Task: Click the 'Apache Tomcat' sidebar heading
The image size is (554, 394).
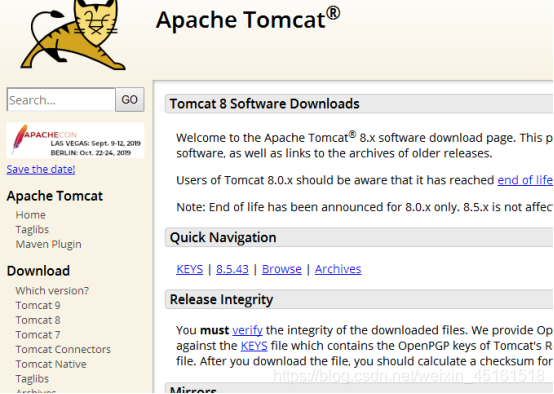Action: pyautogui.click(x=55, y=196)
